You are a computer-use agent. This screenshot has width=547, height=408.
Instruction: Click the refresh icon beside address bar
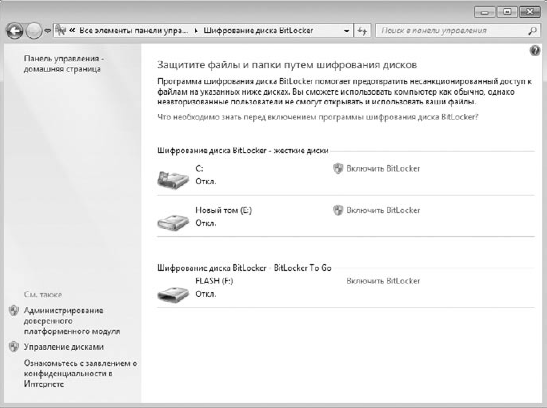pos(362,31)
